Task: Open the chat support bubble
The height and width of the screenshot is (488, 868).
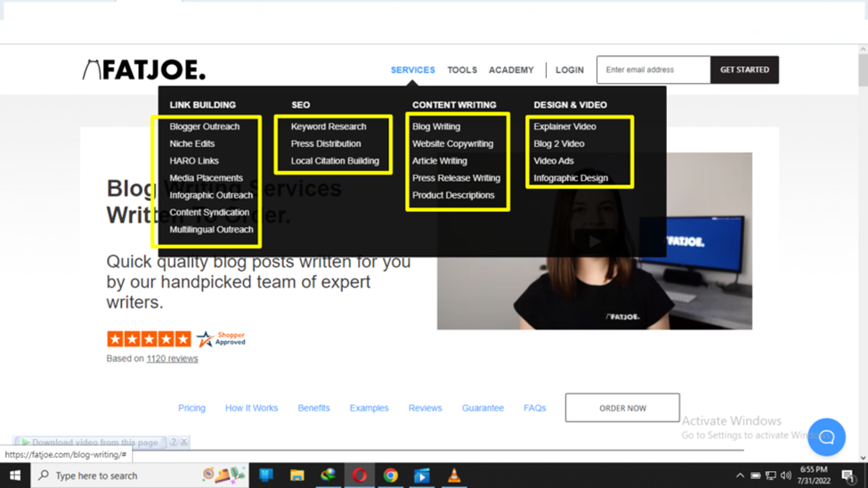Action: [825, 436]
